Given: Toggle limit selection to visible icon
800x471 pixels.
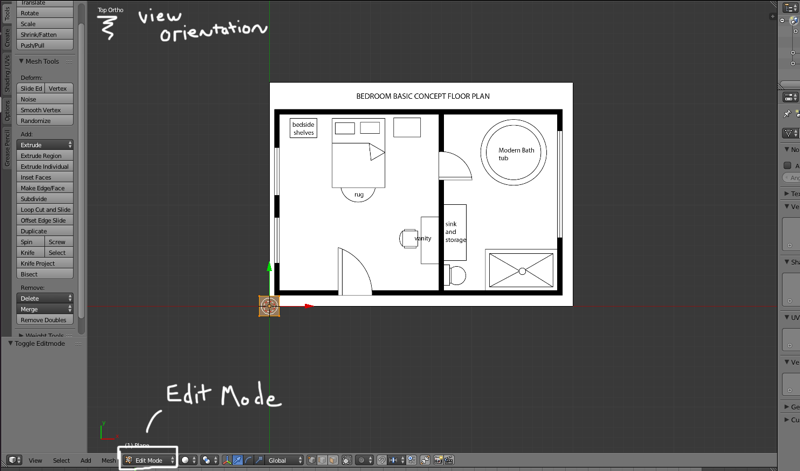Looking at the screenshot, I should click(x=347, y=460).
